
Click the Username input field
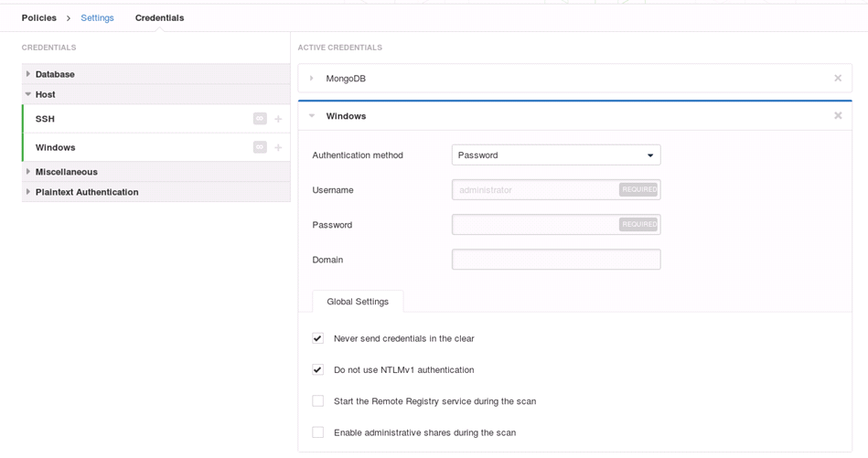pyautogui.click(x=556, y=190)
